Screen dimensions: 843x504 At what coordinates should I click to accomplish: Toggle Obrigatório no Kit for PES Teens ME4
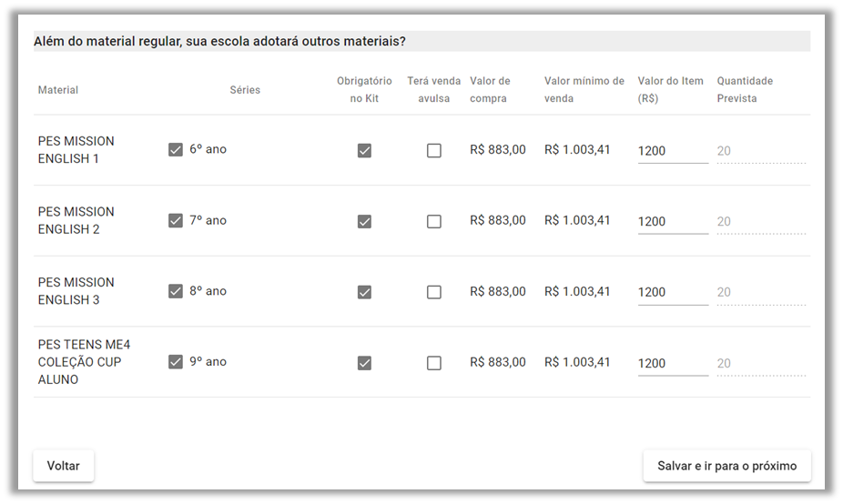364,363
